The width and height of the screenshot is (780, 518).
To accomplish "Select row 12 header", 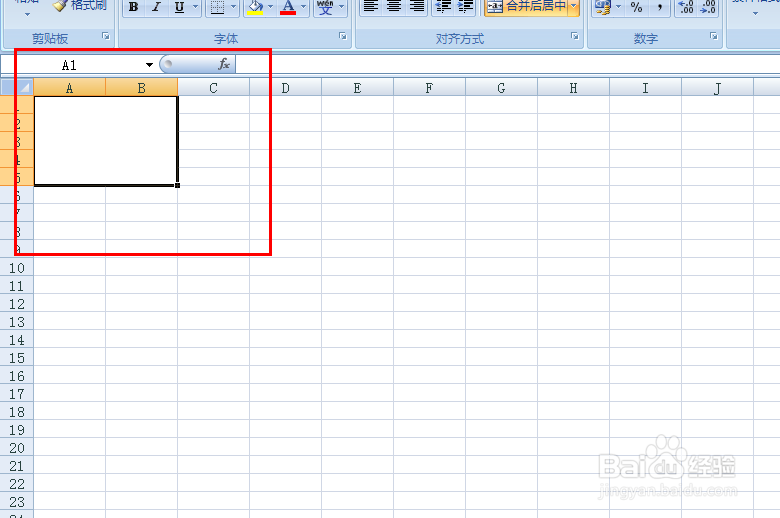I will pyautogui.click(x=17, y=304).
